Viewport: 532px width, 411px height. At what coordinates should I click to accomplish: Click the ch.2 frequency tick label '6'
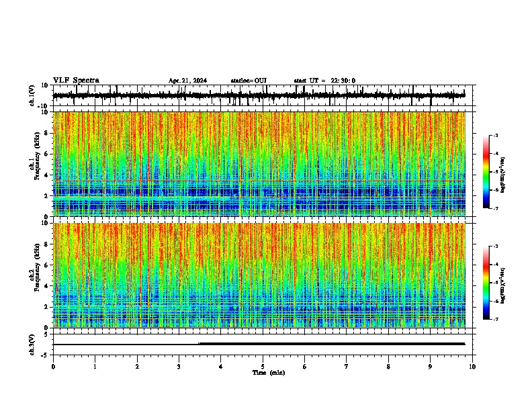47,265
